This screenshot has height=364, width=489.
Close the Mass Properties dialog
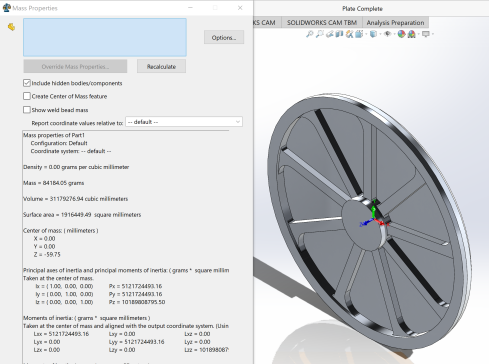(240, 8)
